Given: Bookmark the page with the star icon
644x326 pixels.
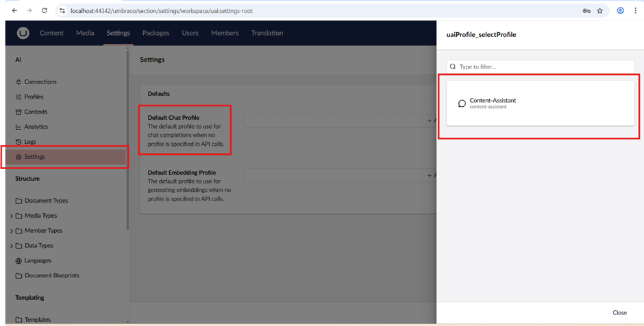Looking at the screenshot, I should tap(600, 11).
